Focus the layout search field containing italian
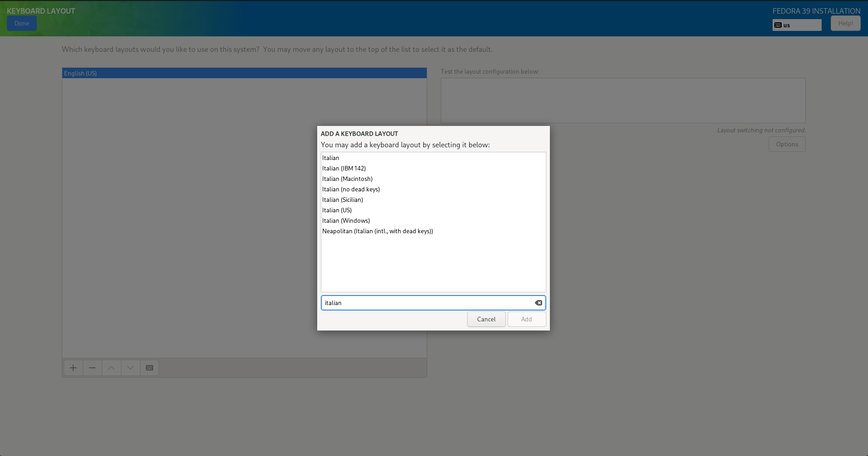This screenshot has width=868, height=456. pos(427,303)
